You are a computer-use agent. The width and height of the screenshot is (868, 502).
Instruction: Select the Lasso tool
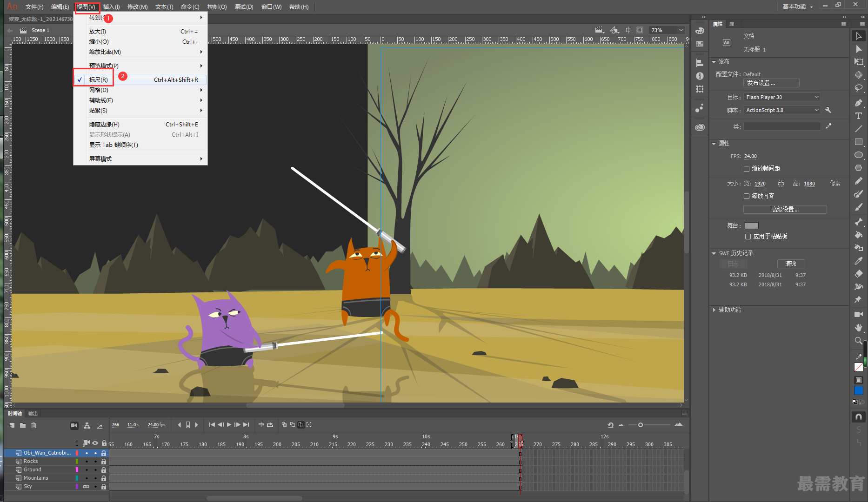tap(859, 88)
